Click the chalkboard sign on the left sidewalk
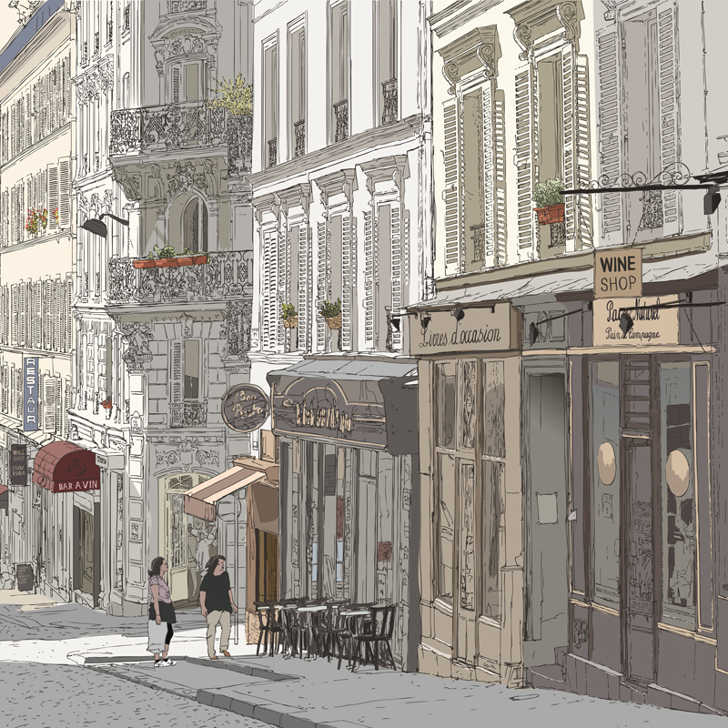 coord(25,575)
